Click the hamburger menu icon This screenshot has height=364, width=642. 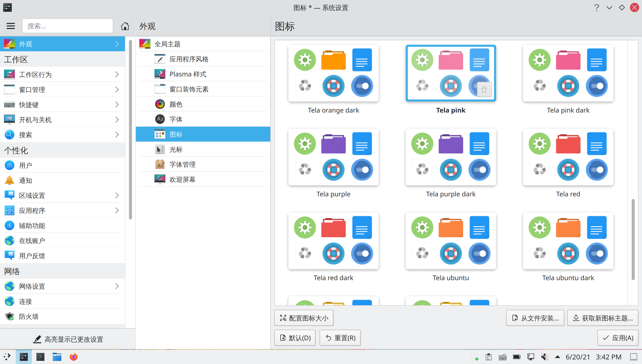11,26
